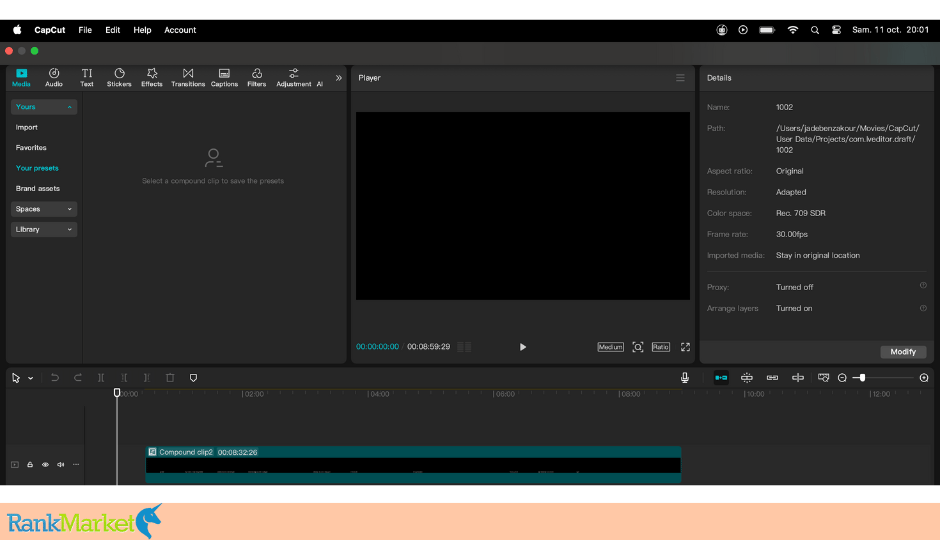
Task: Mute the track speaker icon
Action: tap(61, 464)
